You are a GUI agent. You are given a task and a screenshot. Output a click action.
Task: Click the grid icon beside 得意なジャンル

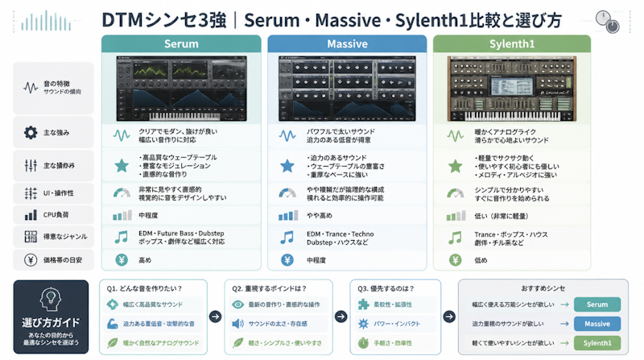[x=31, y=236]
